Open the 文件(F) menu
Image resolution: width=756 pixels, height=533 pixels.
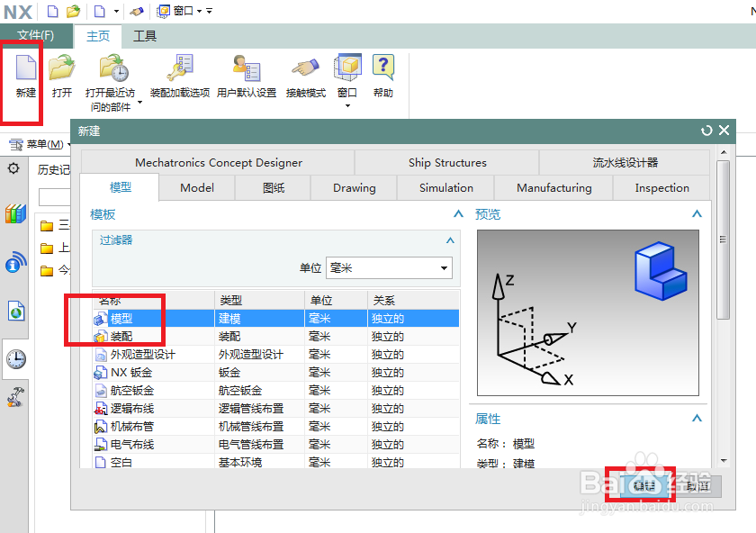tap(36, 35)
